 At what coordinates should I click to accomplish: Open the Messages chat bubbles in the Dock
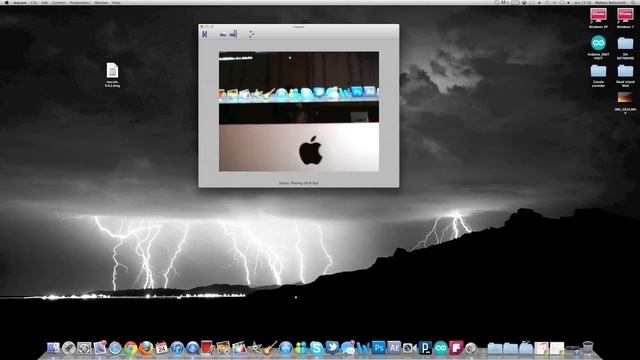point(347,348)
